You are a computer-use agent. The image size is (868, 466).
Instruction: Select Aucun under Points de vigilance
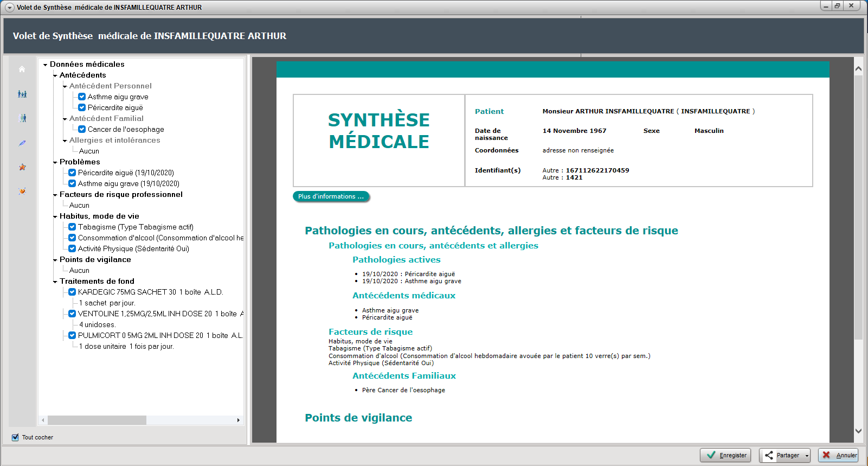(79, 270)
